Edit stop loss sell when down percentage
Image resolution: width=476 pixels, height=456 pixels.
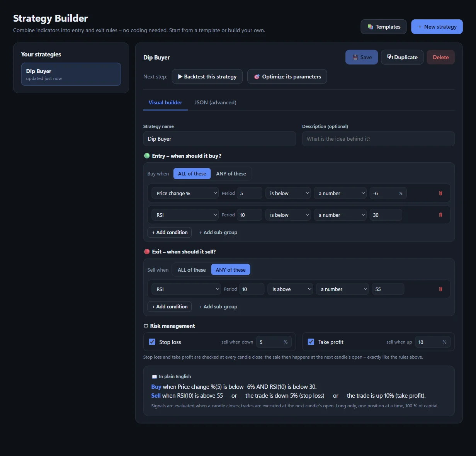(274, 342)
